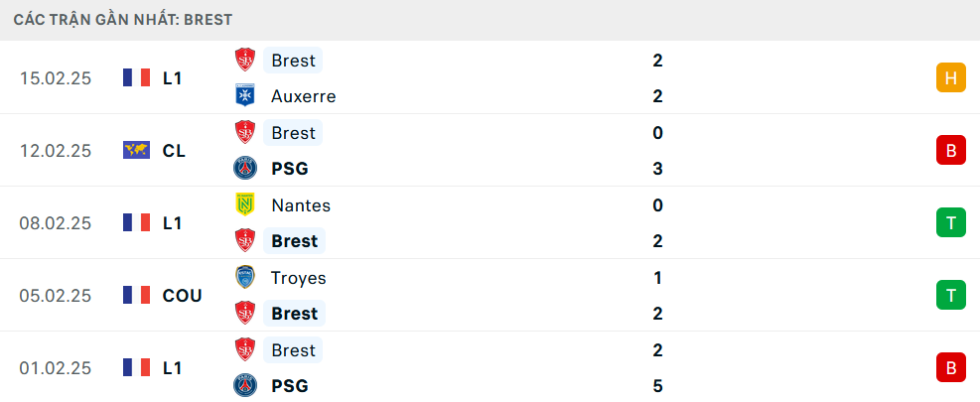Click the French flag beside COU
Image resolution: width=980 pixels, height=402 pixels.
pos(136,296)
